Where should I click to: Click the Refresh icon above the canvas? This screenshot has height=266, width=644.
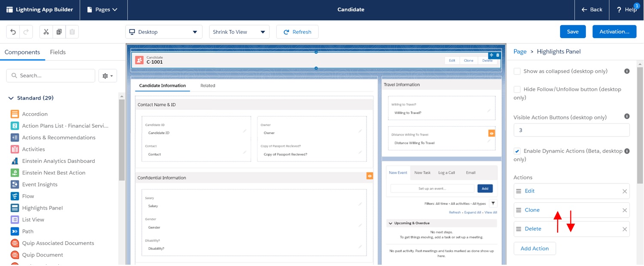coord(286,31)
